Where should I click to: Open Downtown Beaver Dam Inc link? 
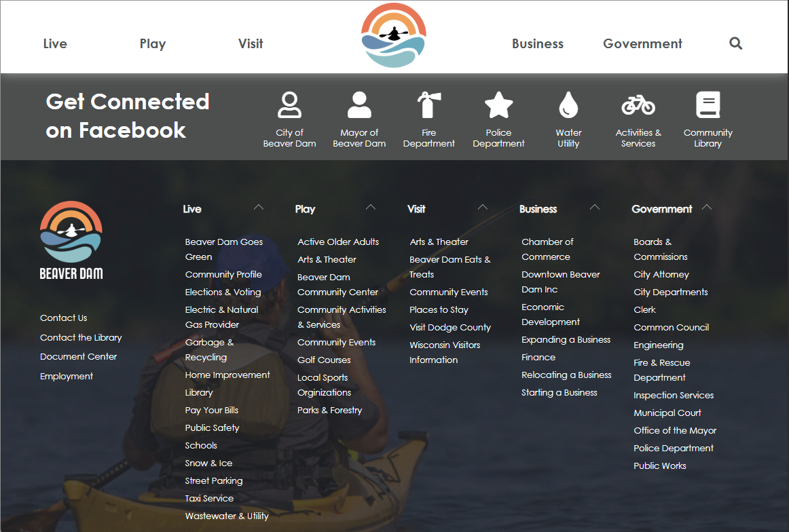(561, 282)
